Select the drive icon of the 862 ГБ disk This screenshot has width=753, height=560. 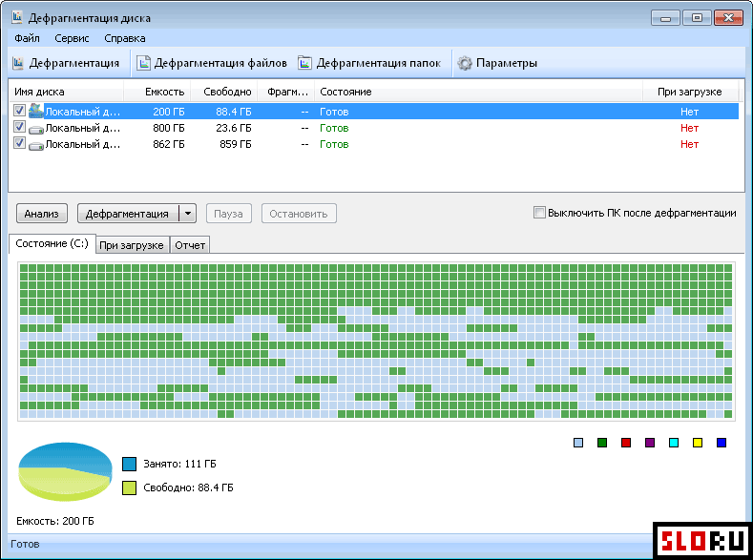click(x=36, y=145)
